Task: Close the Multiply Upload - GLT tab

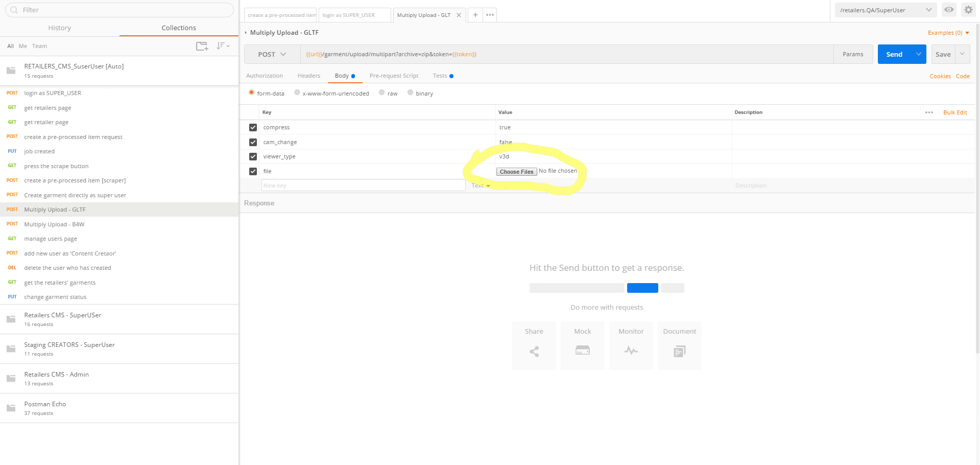Action: click(459, 15)
